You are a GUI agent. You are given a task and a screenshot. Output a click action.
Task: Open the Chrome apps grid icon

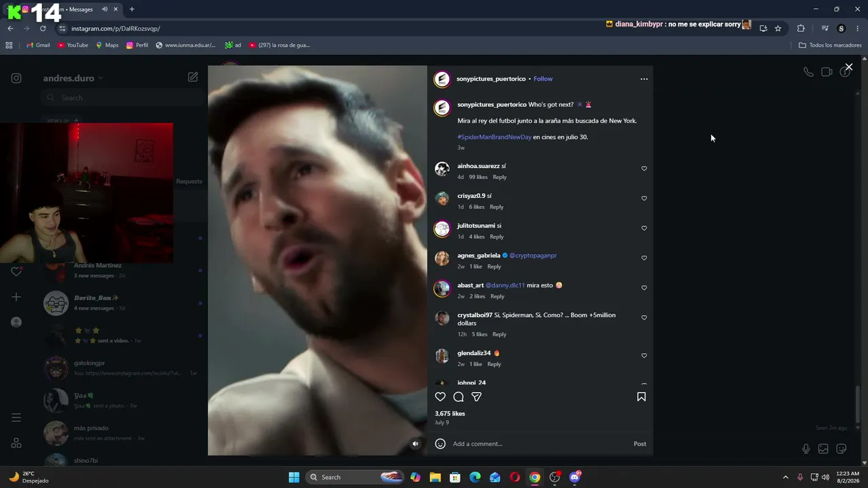[9, 45]
